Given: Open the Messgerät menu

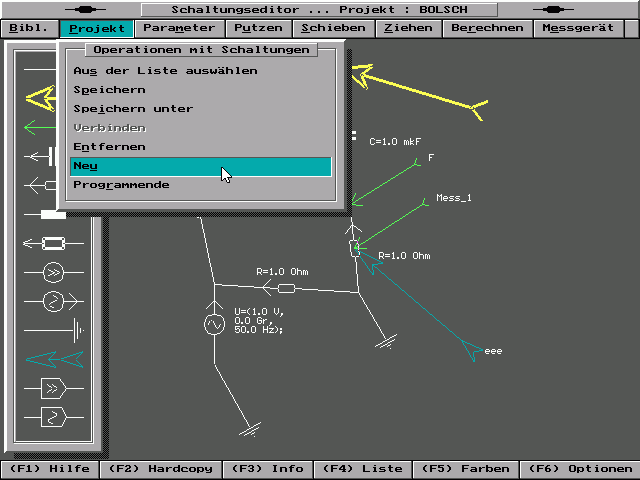Looking at the screenshot, I should coord(578,28).
